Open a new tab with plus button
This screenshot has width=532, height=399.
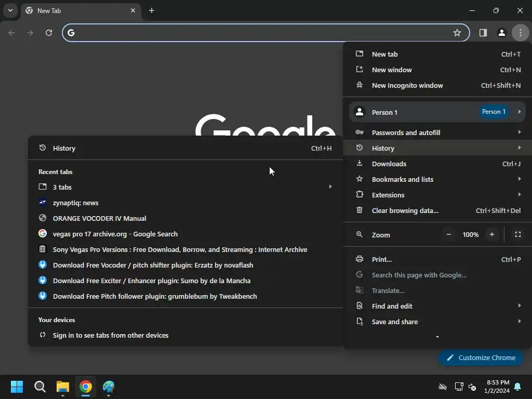tap(152, 10)
